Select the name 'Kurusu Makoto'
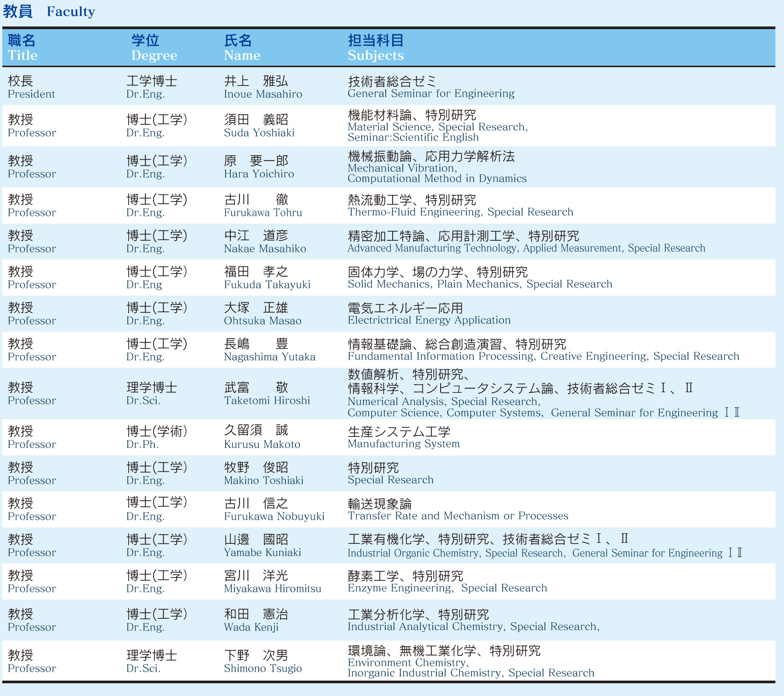Image resolution: width=784 pixels, height=696 pixels. point(262,445)
